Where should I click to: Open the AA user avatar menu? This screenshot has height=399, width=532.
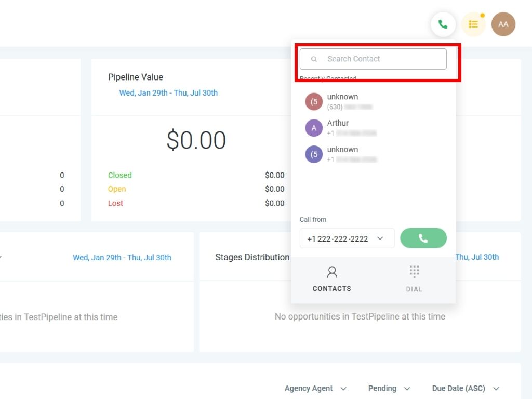[x=503, y=24]
